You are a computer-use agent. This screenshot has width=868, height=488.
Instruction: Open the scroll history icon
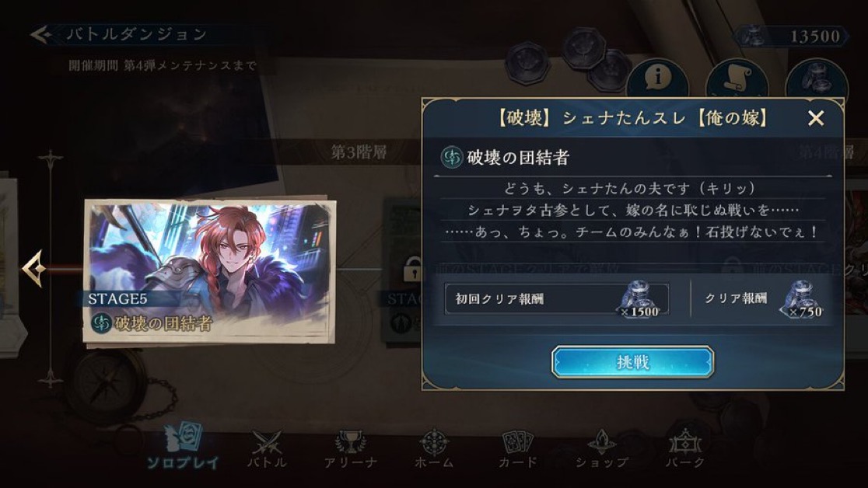tap(737, 78)
